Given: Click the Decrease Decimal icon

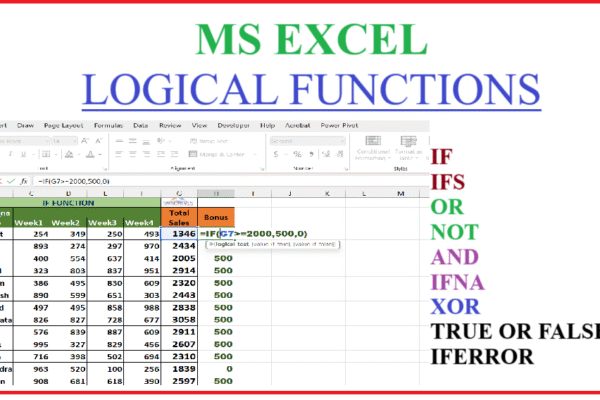Looking at the screenshot, I should tap(339, 154).
